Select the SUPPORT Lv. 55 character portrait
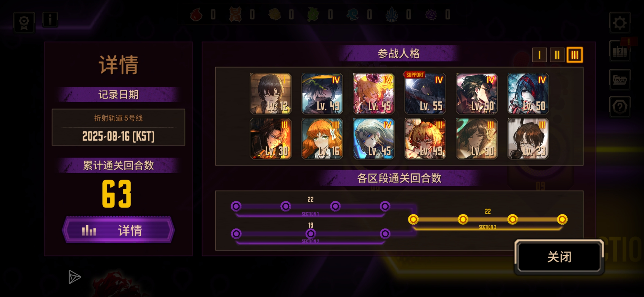The image size is (644, 297). [x=425, y=94]
